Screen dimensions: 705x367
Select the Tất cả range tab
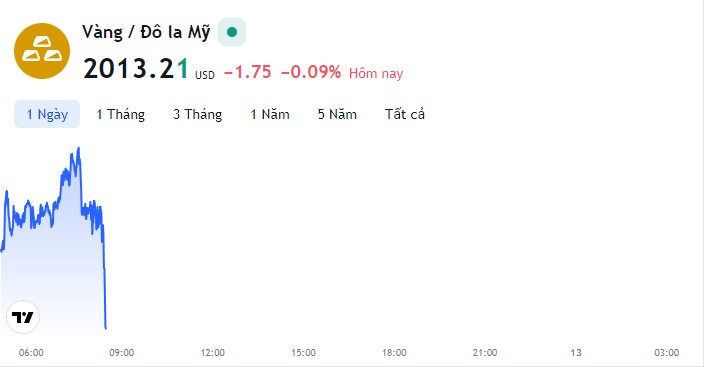(405, 114)
